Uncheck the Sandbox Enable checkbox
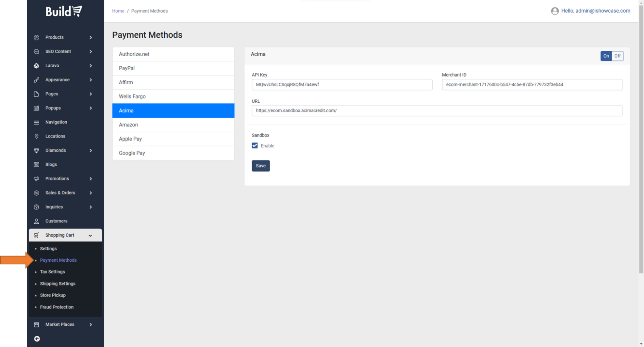 (x=255, y=145)
